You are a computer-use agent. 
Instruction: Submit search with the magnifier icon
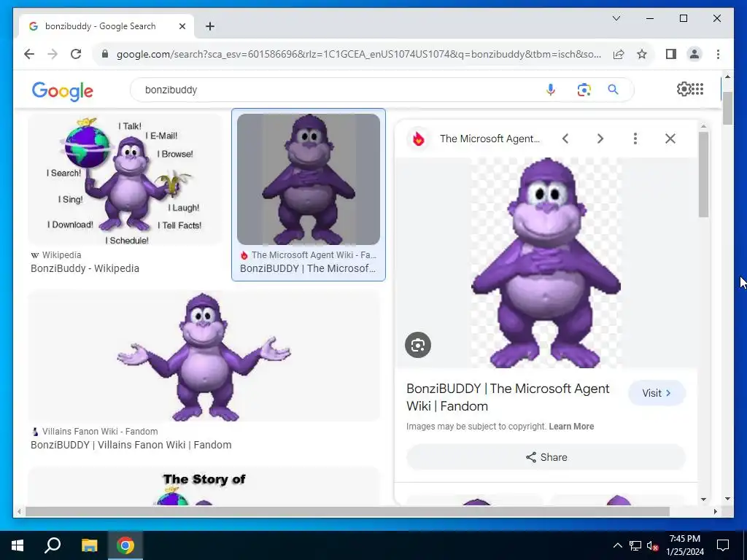pyautogui.click(x=613, y=90)
